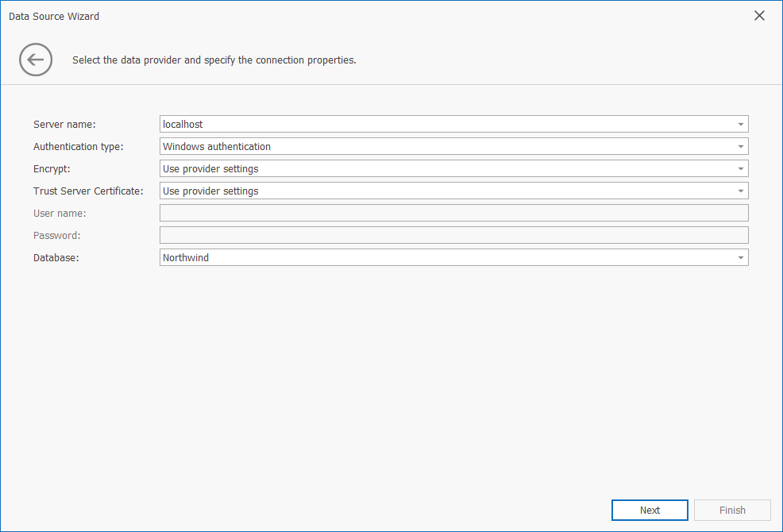Click the dropdown arrow beside Authentication type

tap(740, 146)
